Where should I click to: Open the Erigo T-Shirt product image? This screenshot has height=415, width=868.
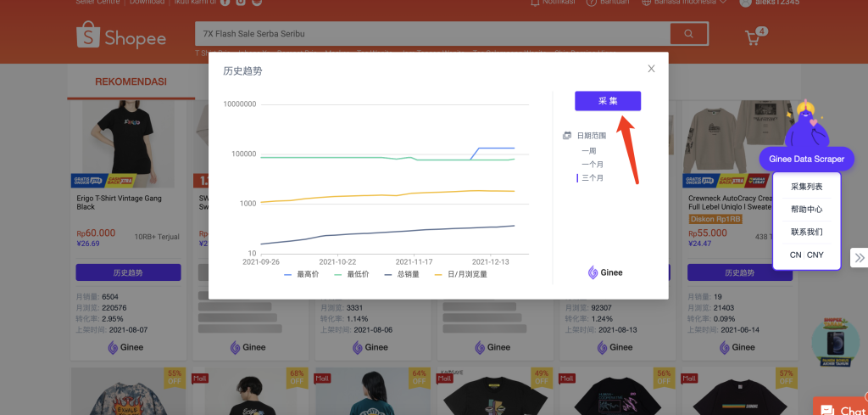(128, 144)
